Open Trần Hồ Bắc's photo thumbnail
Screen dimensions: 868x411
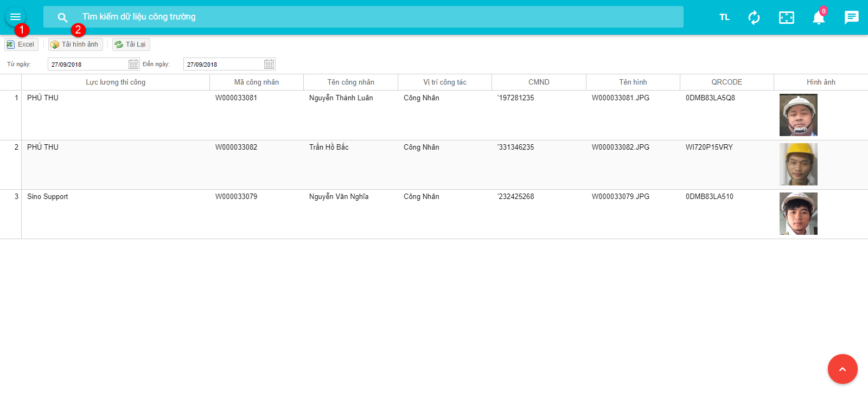(798, 164)
